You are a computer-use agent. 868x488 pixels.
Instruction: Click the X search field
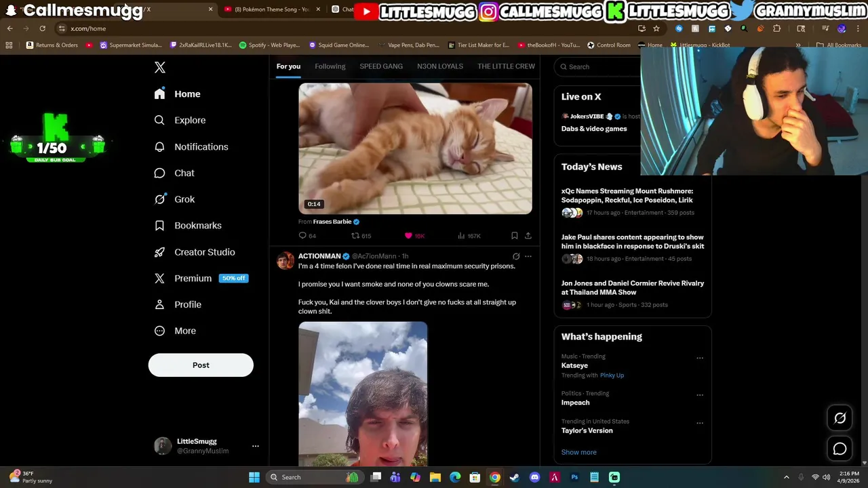tap(597, 66)
